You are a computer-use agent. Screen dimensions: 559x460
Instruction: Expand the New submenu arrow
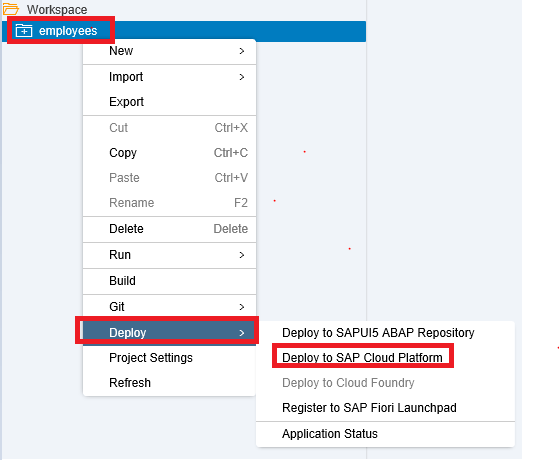[242, 51]
